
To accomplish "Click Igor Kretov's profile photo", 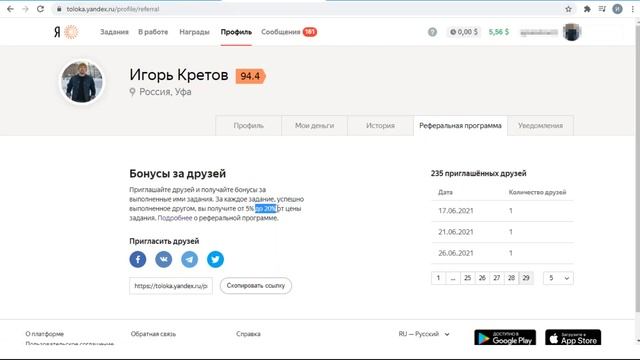I will [x=82, y=82].
